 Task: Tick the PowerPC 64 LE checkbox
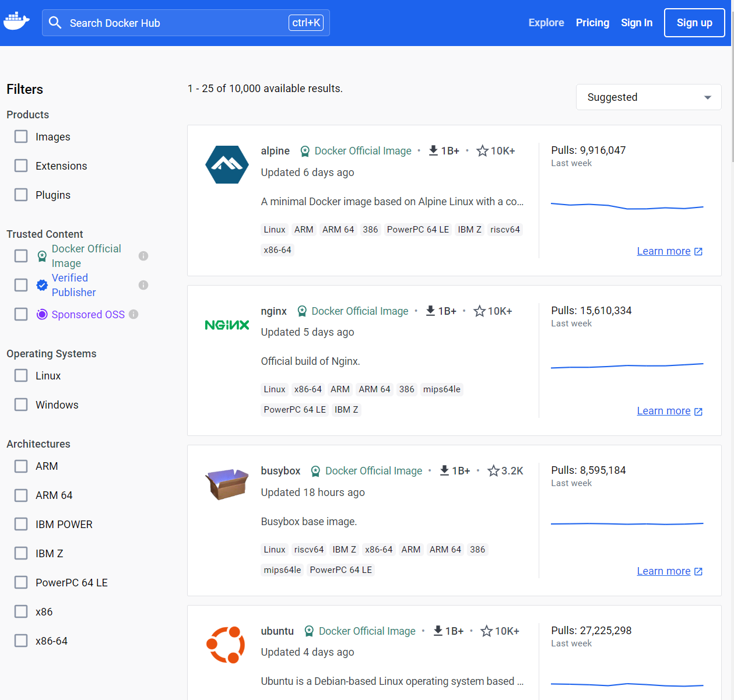click(x=21, y=582)
